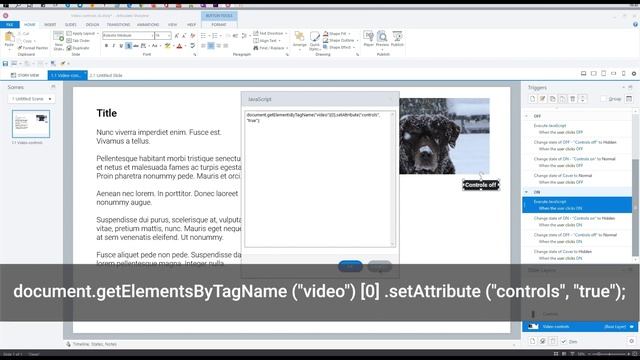Click the bullets list icon

click(204, 36)
